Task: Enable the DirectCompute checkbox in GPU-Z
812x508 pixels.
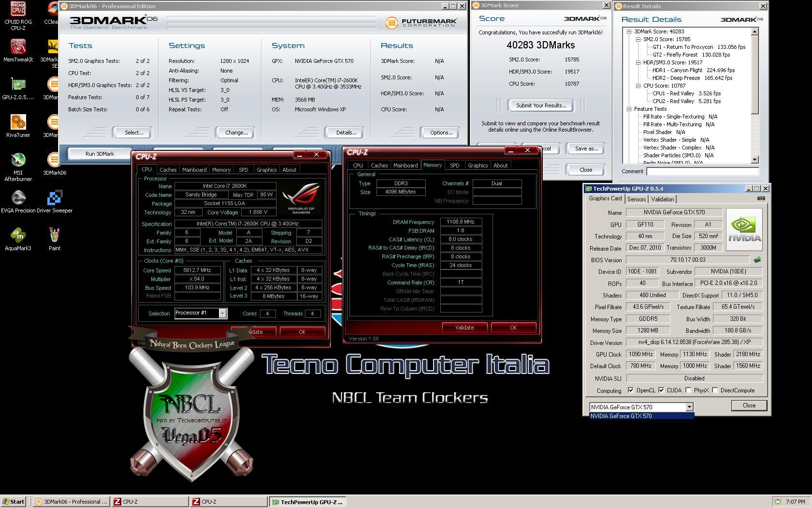Action: (715, 390)
